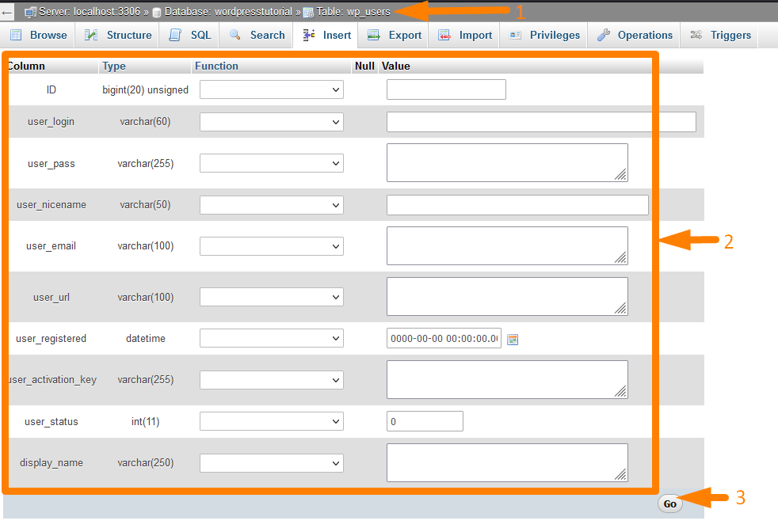Image resolution: width=778 pixels, height=532 pixels.
Task: Expand function dropdown for user_email
Action: (x=272, y=246)
